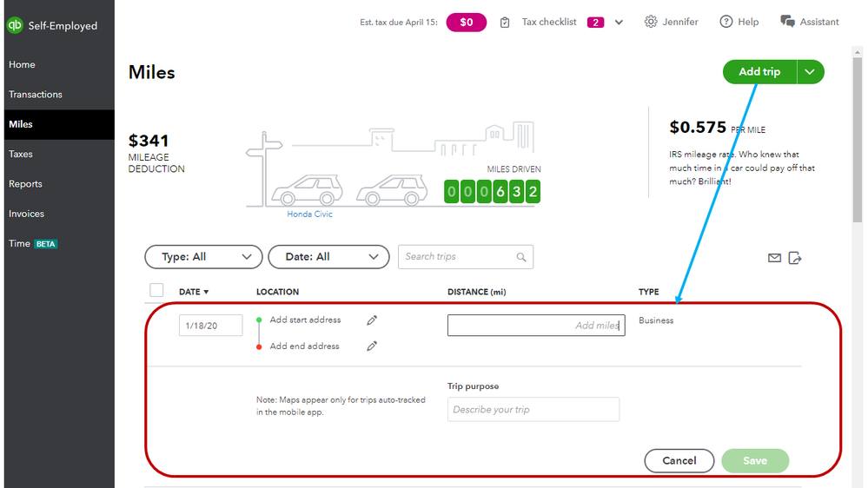Click the Jennifer settings gear icon

651,22
